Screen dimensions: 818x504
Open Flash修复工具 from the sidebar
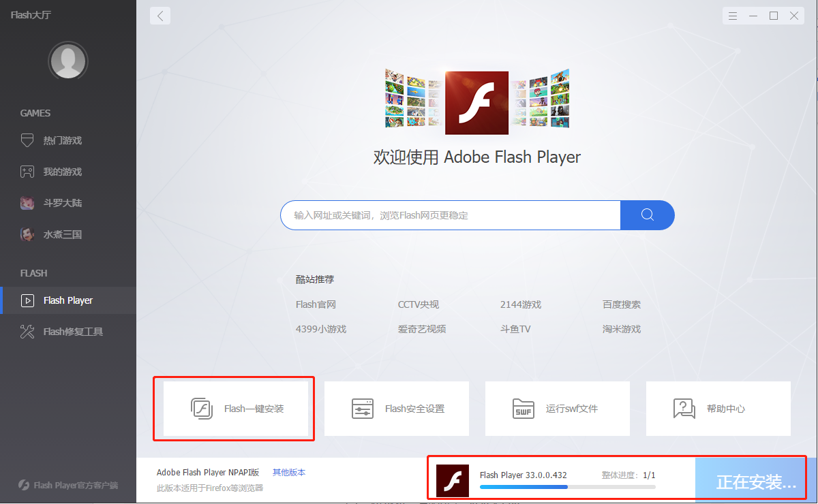72,332
